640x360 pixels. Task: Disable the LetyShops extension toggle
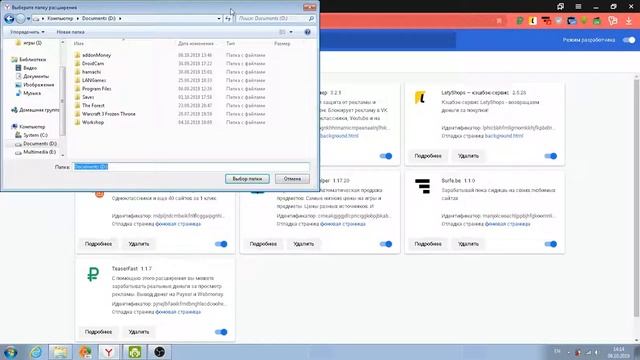tap(551, 156)
